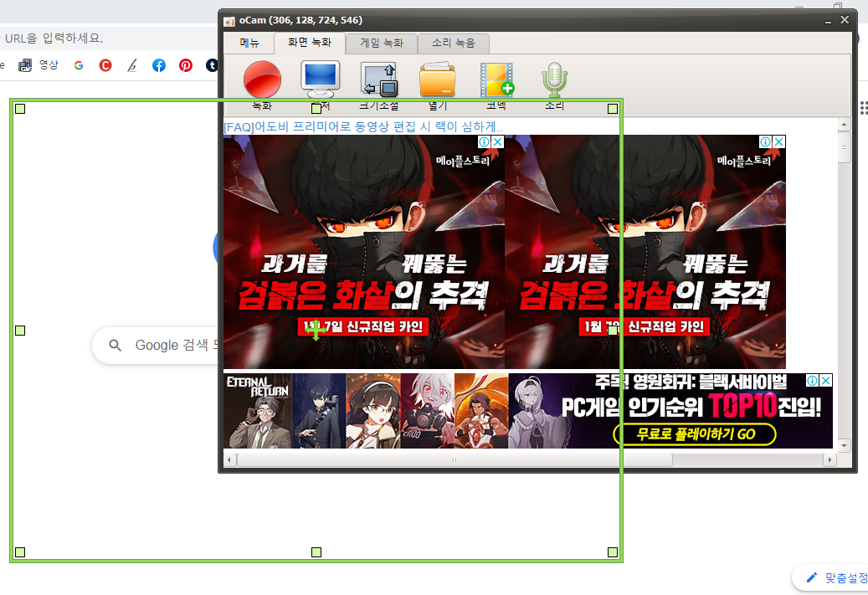The image size is (868, 595).
Task: Close the Eternal Return banner ad
Action: click(825, 380)
